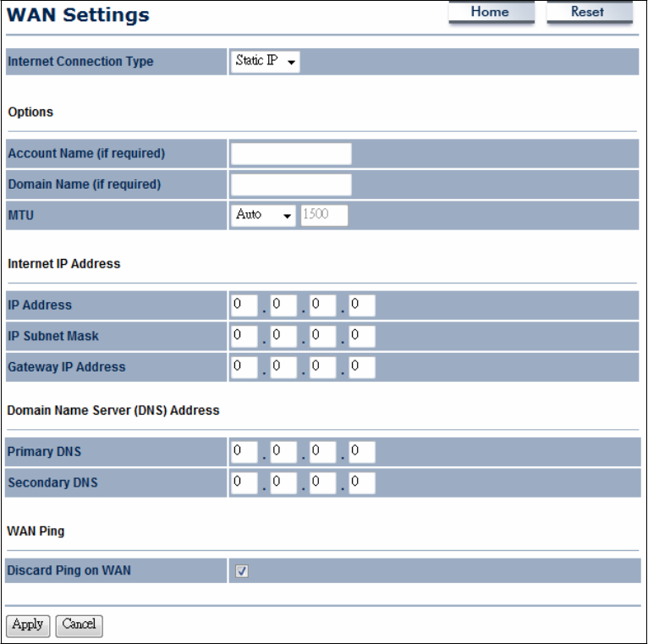Click third octet of IP Subnet Mask

[x=323, y=337]
